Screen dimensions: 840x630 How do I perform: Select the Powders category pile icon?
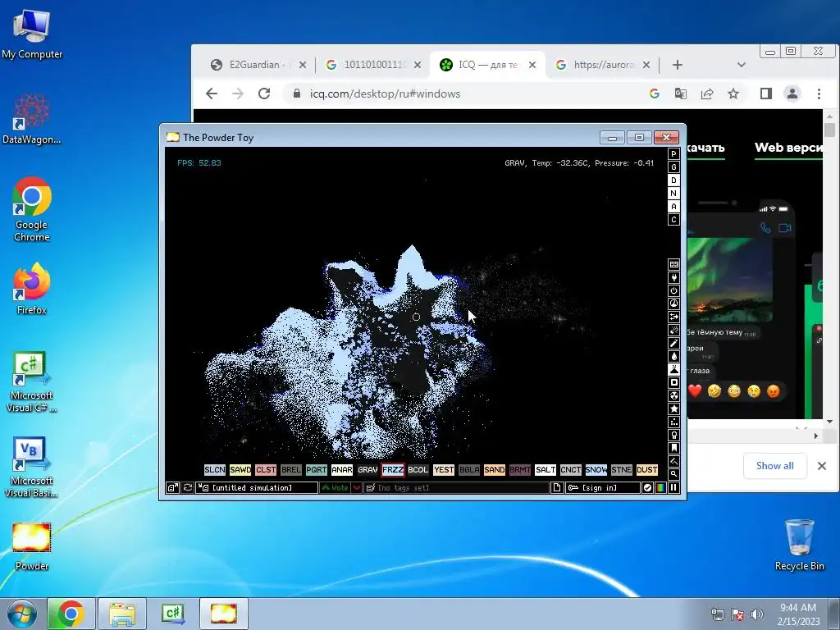[674, 370]
